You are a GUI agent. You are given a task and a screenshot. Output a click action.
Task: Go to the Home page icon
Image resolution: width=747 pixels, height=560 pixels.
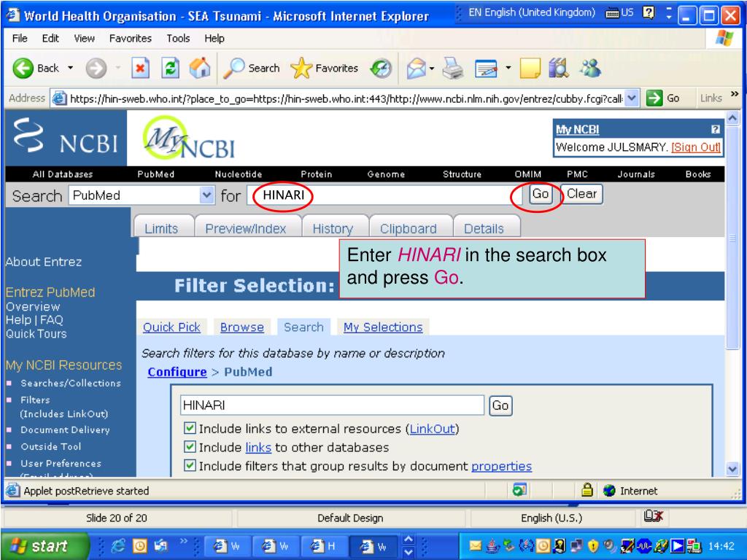click(200, 69)
